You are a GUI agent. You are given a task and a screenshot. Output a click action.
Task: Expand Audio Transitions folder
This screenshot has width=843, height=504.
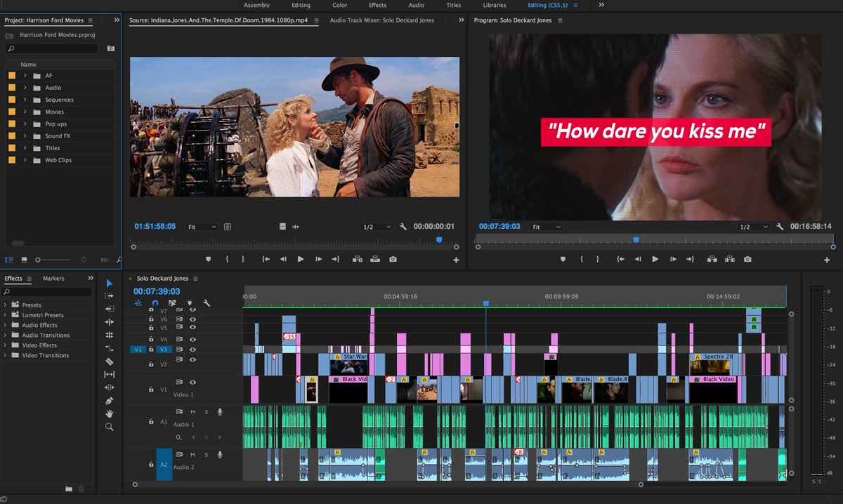point(6,335)
